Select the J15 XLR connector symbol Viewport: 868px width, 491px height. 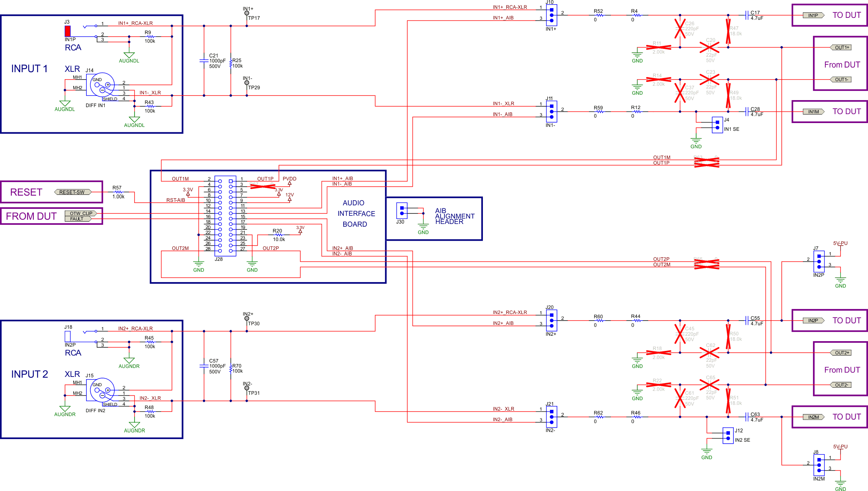pos(102,390)
